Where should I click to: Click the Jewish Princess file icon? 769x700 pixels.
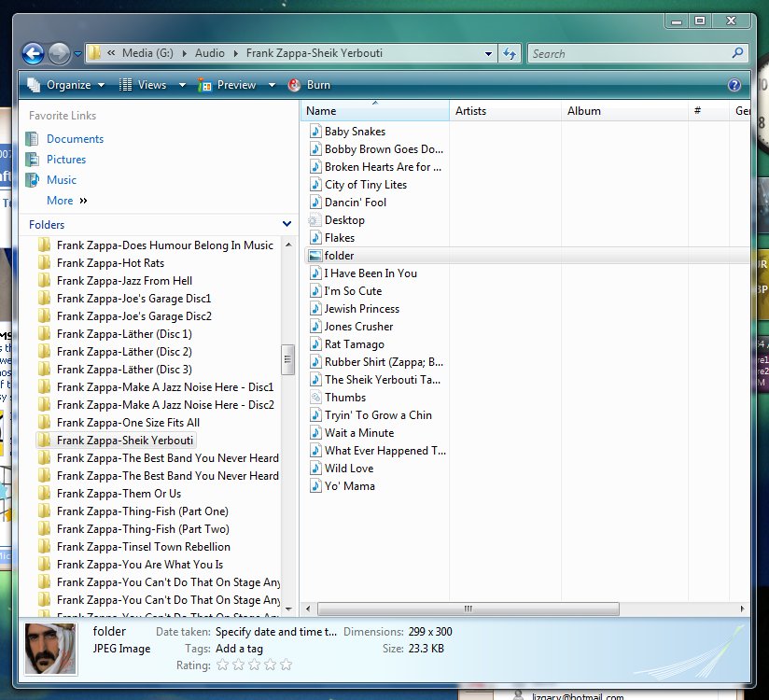pyautogui.click(x=315, y=309)
